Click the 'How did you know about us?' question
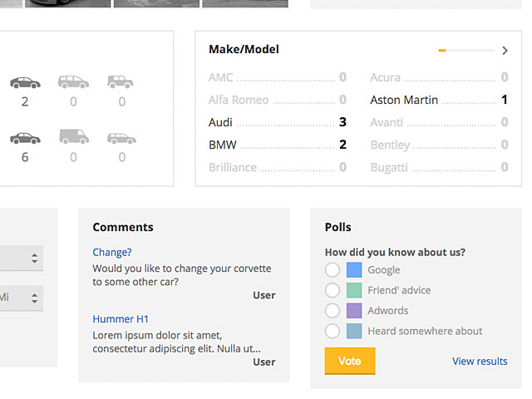This screenshot has width=532, height=399. (395, 253)
